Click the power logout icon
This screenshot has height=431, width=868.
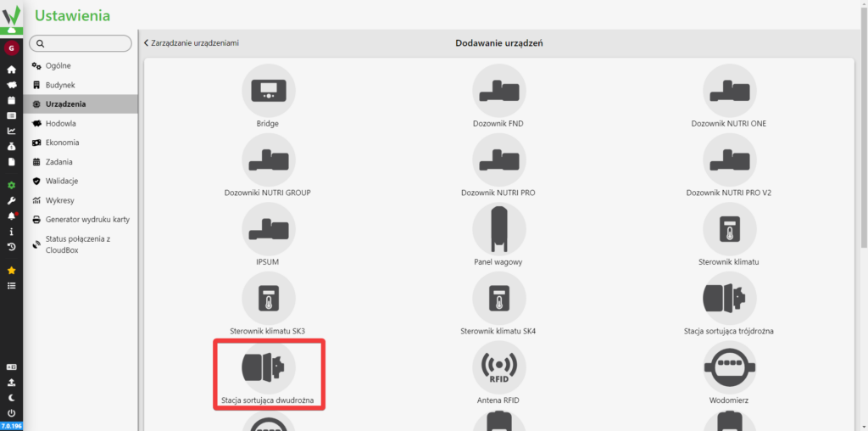[11, 412]
